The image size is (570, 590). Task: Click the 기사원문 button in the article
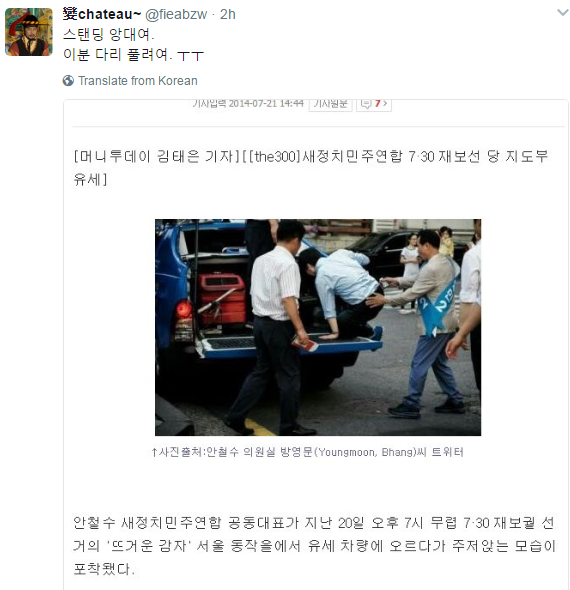[330, 104]
